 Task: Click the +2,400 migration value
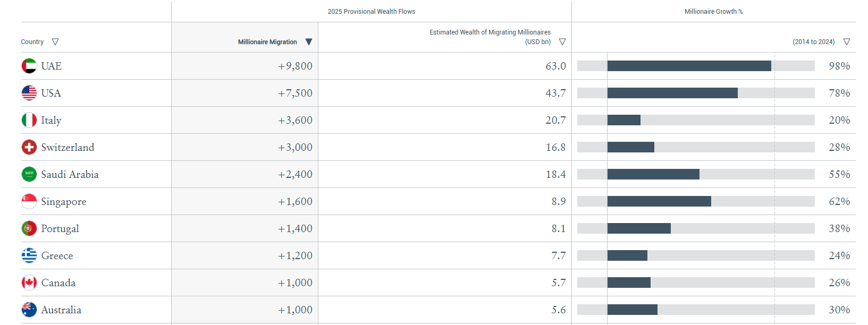pyautogui.click(x=295, y=174)
